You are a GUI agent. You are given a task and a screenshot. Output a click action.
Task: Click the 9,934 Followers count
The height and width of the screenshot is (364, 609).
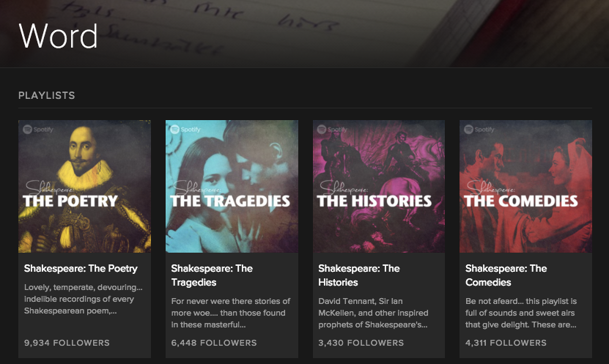coord(67,343)
